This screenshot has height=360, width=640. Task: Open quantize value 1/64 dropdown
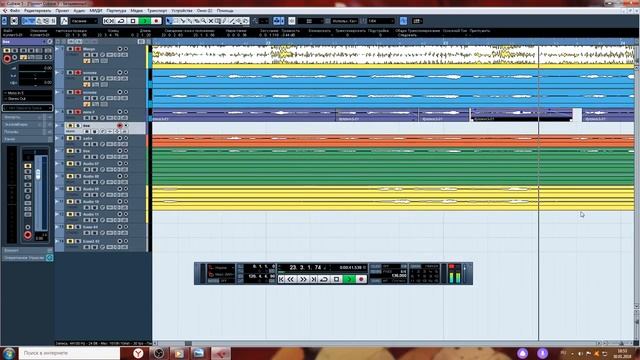click(x=380, y=21)
